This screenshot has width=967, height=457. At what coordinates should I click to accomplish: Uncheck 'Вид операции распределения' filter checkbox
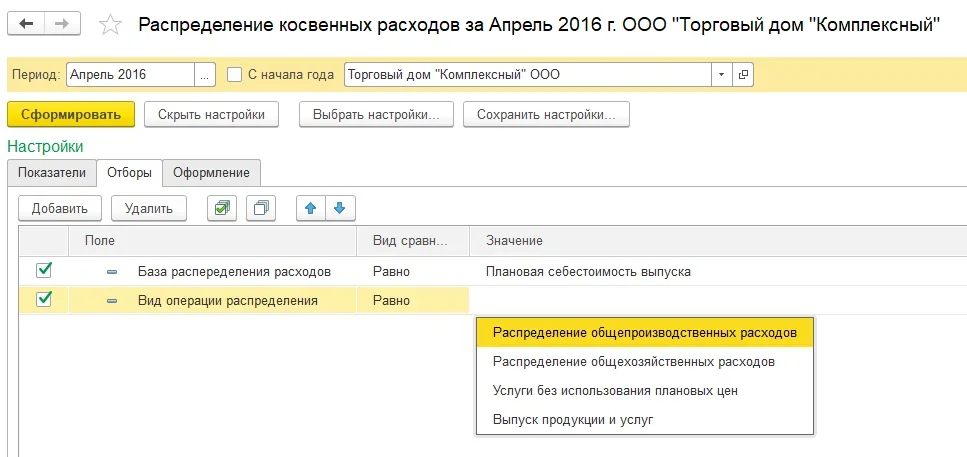pos(44,300)
